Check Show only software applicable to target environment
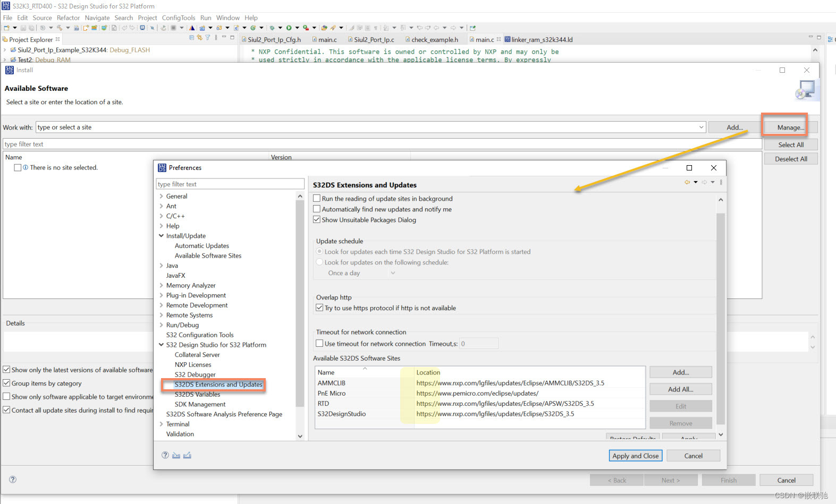This screenshot has width=836, height=504. [x=6, y=396]
